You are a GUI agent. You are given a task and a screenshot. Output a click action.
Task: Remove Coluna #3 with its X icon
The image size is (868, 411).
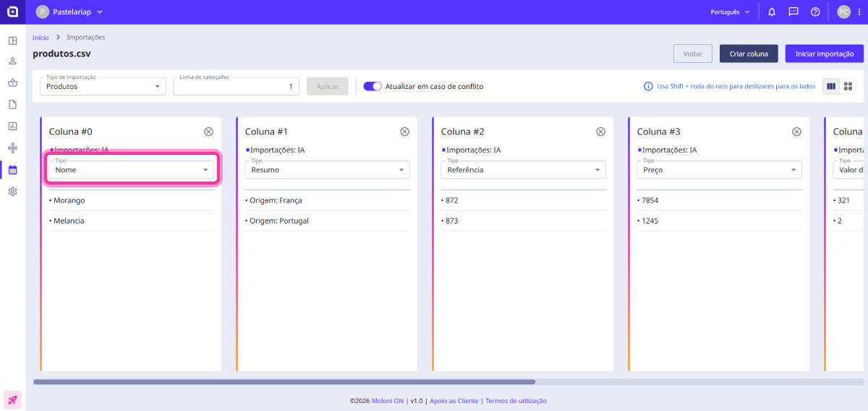pos(796,132)
